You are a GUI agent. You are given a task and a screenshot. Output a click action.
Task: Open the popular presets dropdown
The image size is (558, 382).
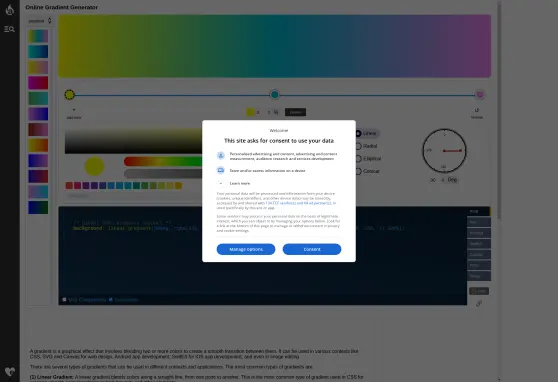tap(40, 21)
